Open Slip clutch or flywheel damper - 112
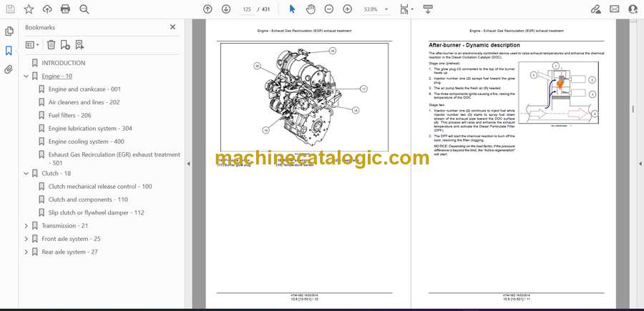 coord(96,212)
